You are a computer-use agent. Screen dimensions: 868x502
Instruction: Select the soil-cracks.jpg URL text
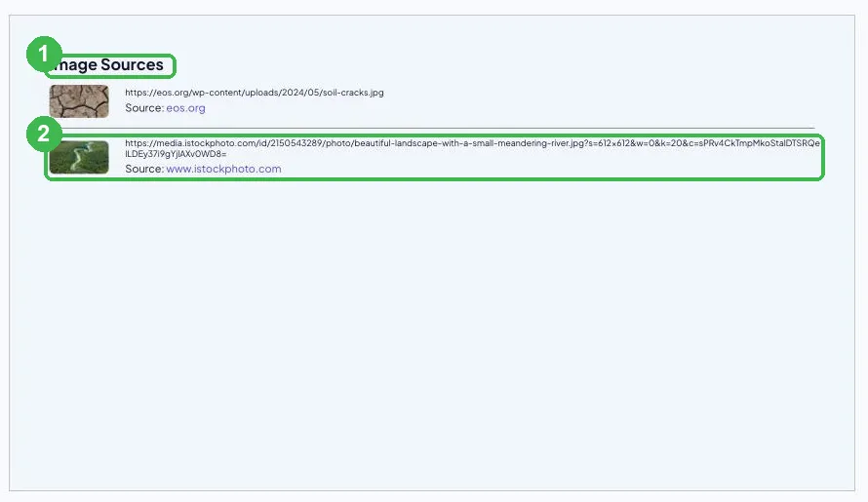point(255,93)
